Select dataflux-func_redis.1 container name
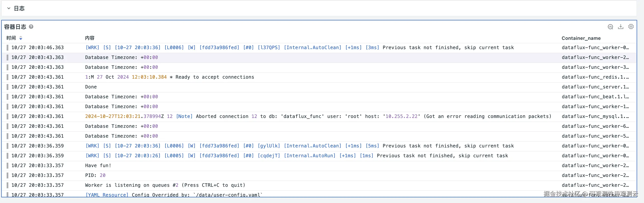This screenshot has width=644, height=203. coord(595,77)
